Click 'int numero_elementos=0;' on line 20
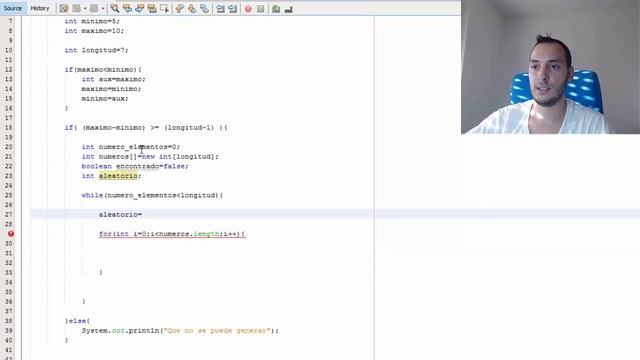This screenshot has height=360, width=640. pyautogui.click(x=131, y=147)
